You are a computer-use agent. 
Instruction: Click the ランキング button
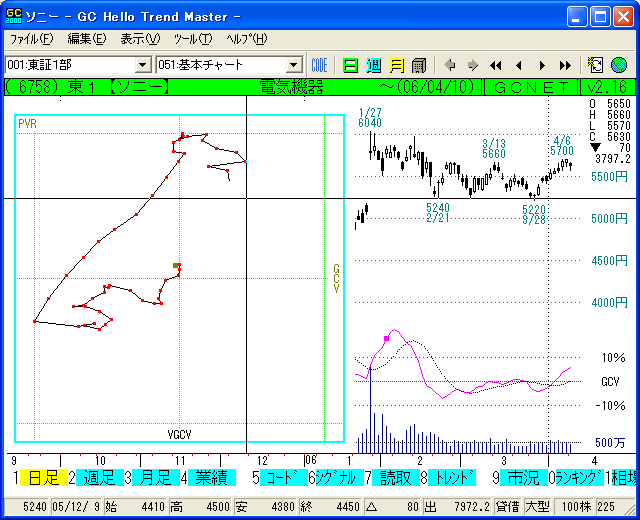[580, 478]
